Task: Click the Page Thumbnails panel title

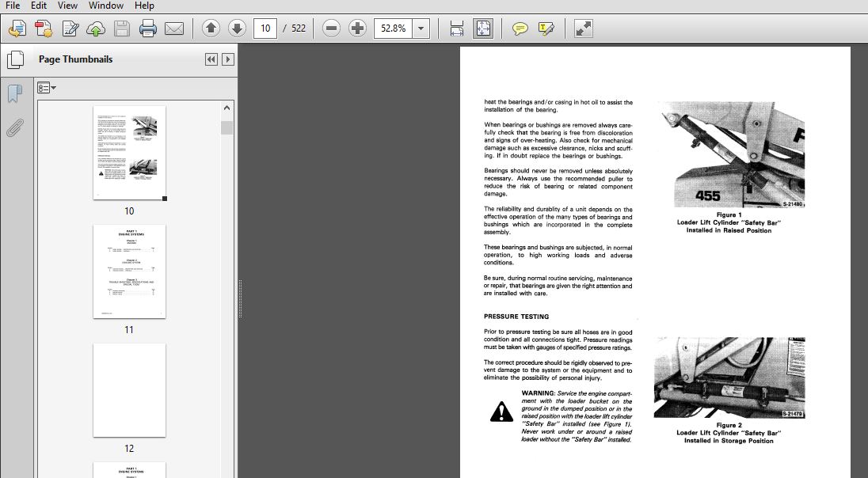Action: click(75, 59)
